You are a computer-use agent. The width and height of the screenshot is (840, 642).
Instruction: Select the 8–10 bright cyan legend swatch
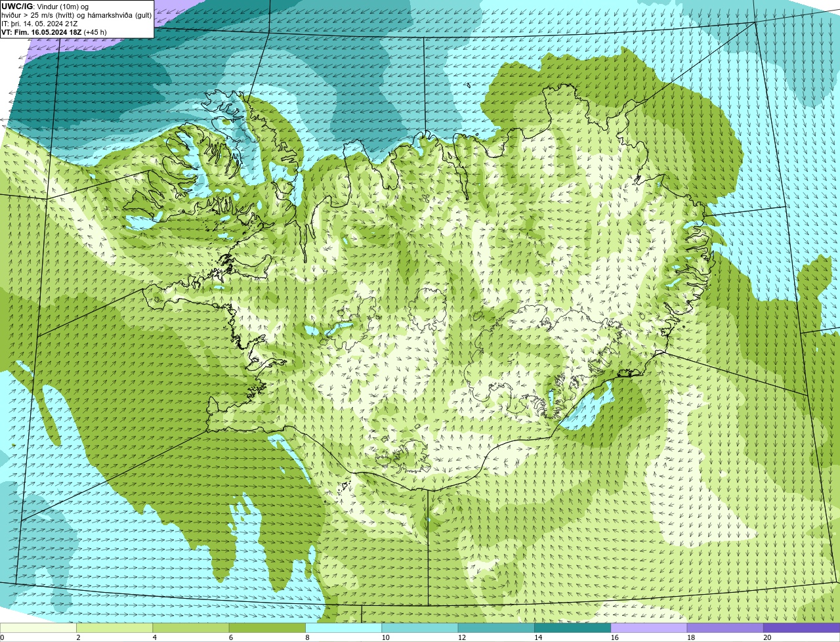pos(343,628)
